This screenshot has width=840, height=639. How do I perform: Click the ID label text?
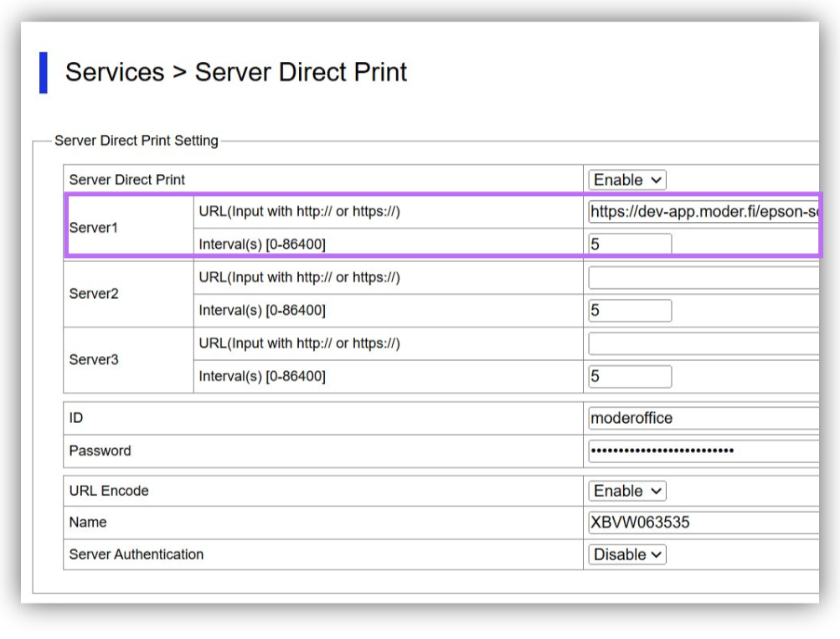76,418
